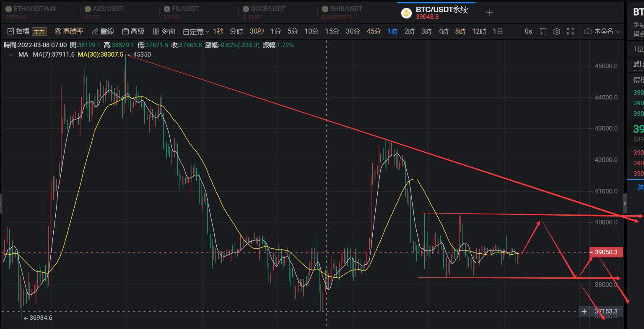Screen dimensions: 644x329
Task: Select the 8時 timeframe
Action: pyautogui.click(x=460, y=31)
